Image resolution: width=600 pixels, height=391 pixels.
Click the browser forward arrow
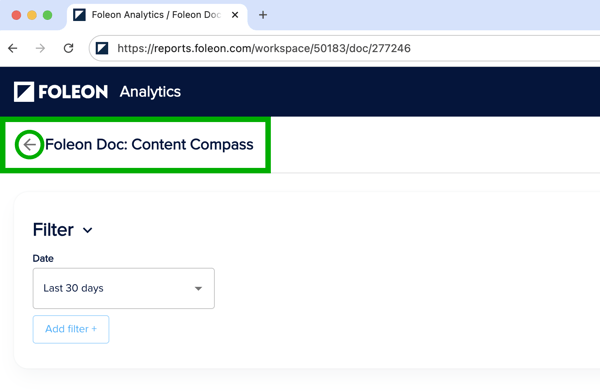click(40, 48)
